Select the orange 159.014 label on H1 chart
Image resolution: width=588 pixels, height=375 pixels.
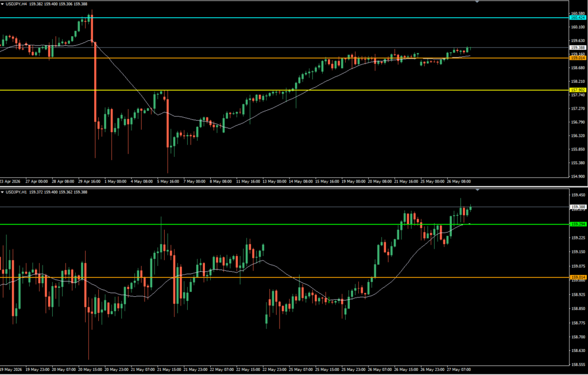coord(578,277)
